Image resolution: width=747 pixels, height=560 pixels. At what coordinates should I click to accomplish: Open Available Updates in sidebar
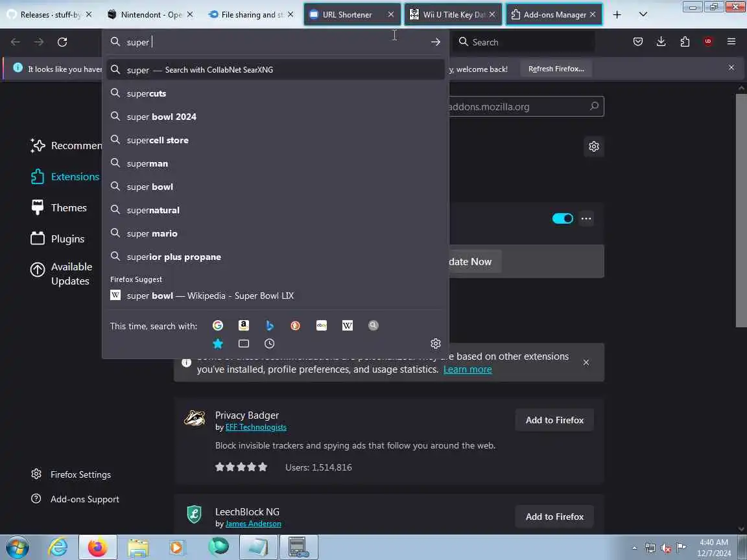[x=62, y=274]
